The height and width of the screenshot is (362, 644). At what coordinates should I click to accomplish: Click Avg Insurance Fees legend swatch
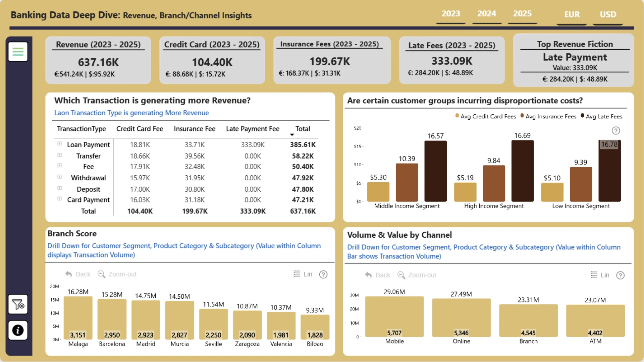coord(522,116)
